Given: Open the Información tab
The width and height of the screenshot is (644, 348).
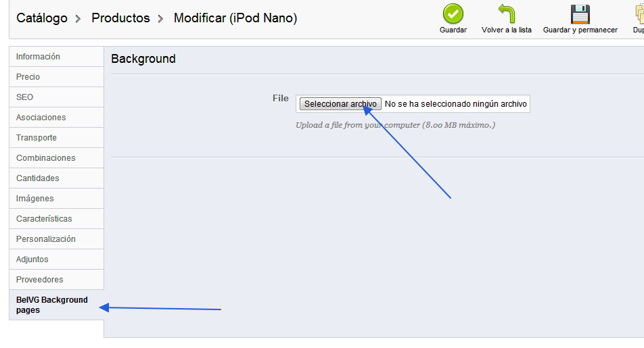Looking at the screenshot, I should coord(38,57).
